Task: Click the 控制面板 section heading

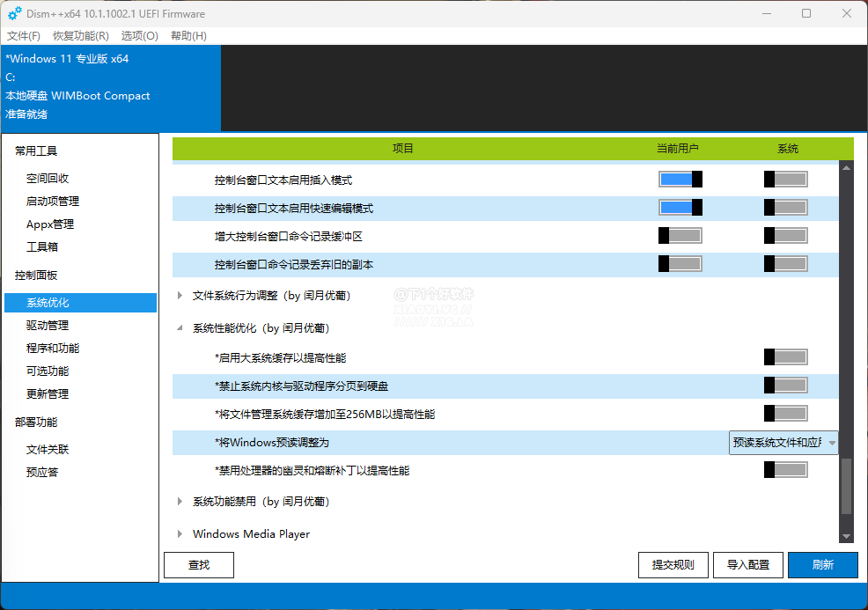Action: (x=36, y=276)
